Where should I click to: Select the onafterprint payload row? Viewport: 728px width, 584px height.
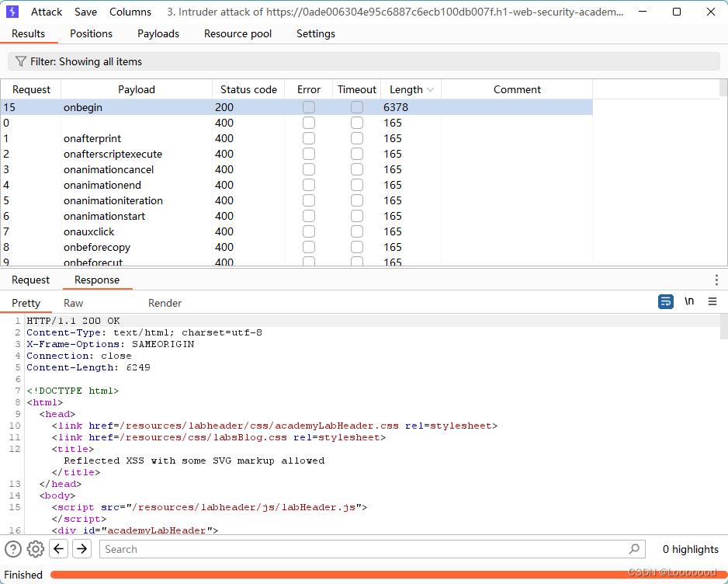[296, 138]
